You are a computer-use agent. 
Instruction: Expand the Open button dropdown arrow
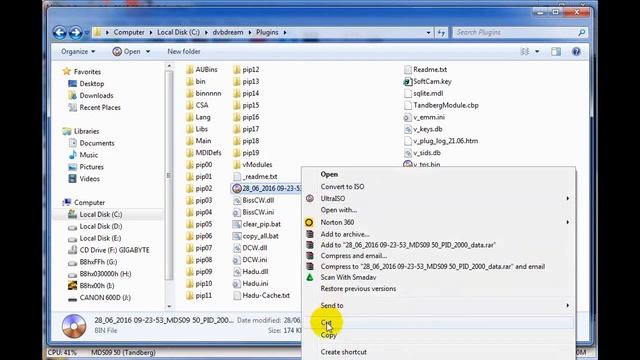pos(148,51)
